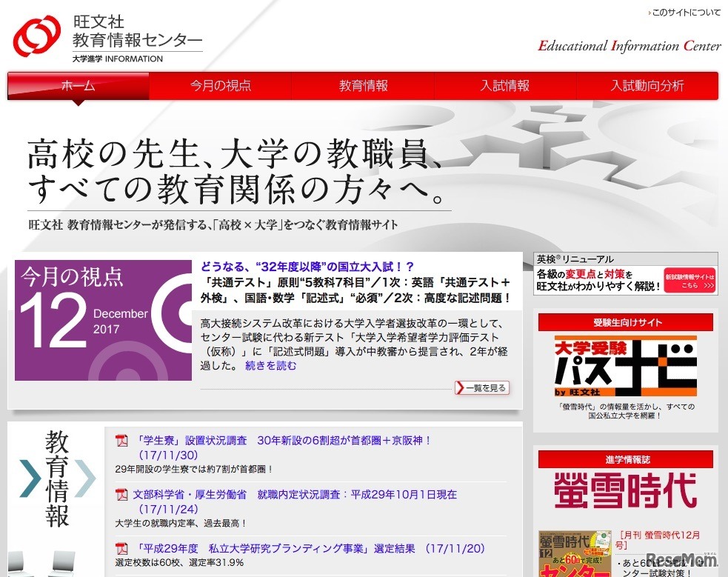Click the 「螢雪時代」の情報量を活かし caption
This screenshot has width=728, height=577.
tap(625, 411)
